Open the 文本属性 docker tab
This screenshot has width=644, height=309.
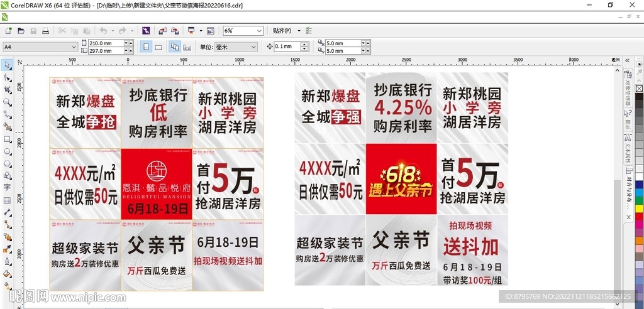pos(628,149)
